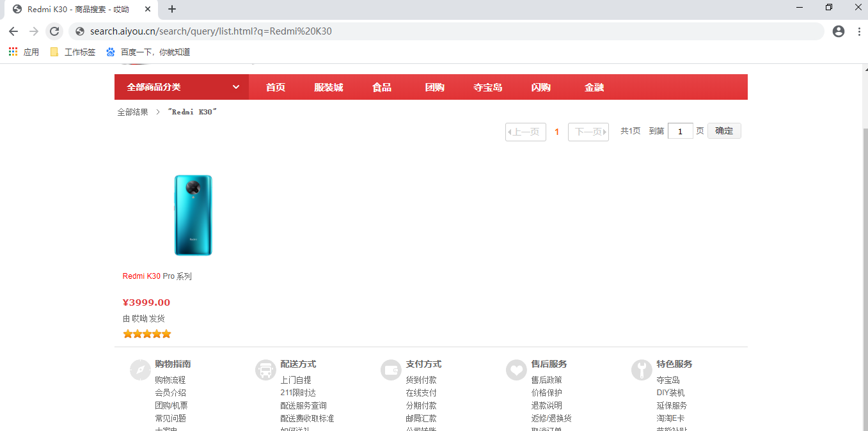Click the 特色服务 wrench icon

(642, 370)
